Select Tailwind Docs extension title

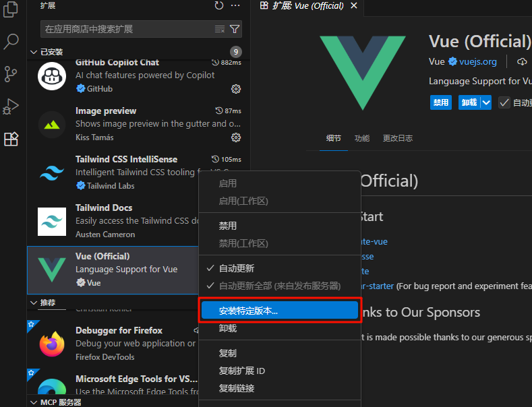[104, 208]
